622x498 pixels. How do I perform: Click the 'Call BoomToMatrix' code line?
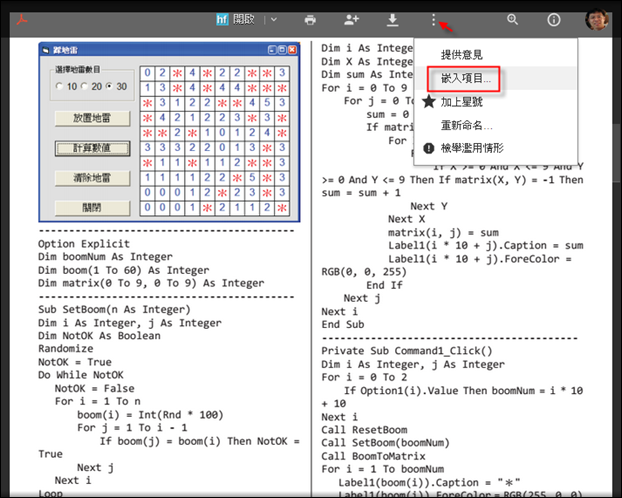tap(373, 456)
